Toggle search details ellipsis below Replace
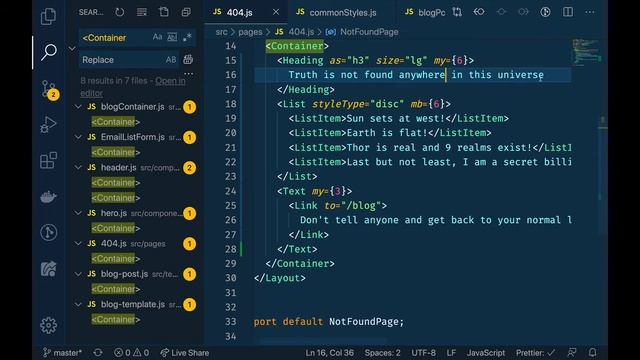This screenshot has width=640, height=360. click(189, 74)
